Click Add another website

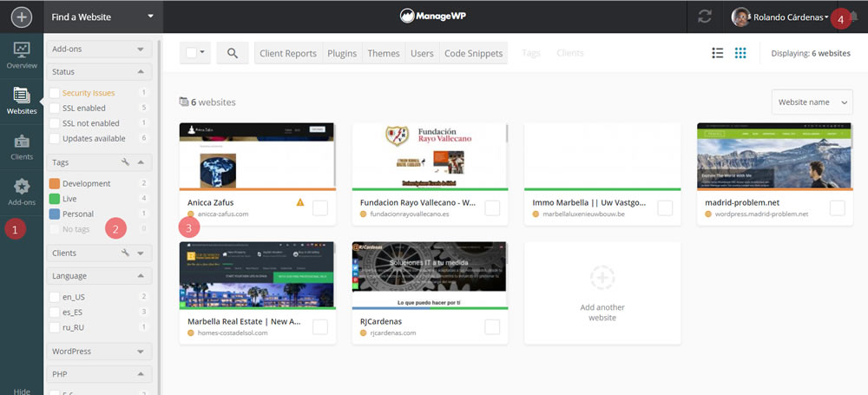point(602,313)
